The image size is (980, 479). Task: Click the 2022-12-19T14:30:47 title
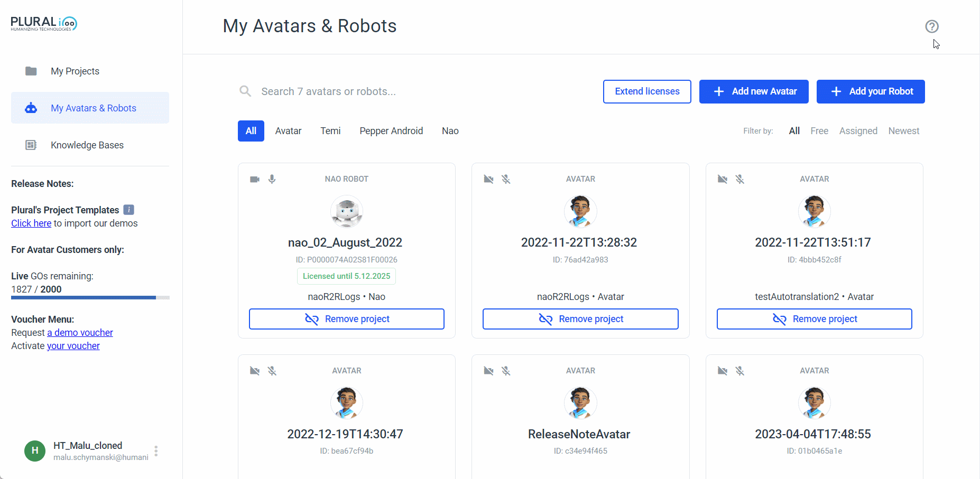pos(345,434)
